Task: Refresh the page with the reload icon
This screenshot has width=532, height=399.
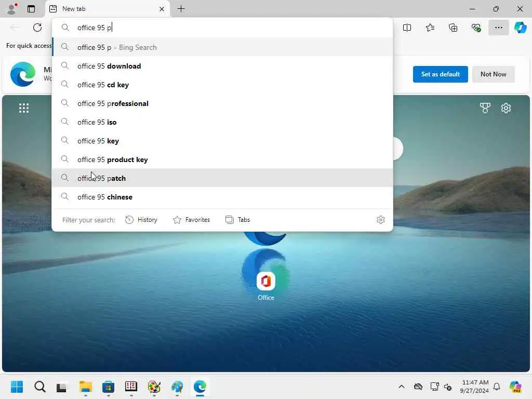Action: 37,28
